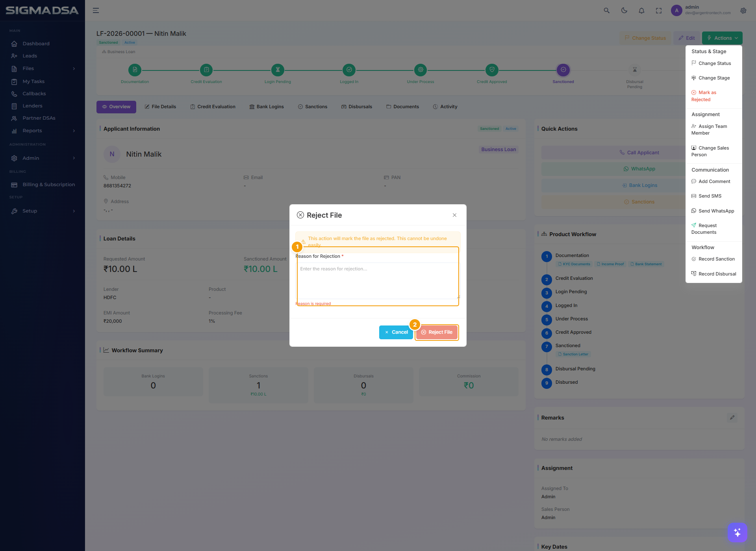Click the reason for rejection textarea
The image size is (756, 551).
click(378, 281)
